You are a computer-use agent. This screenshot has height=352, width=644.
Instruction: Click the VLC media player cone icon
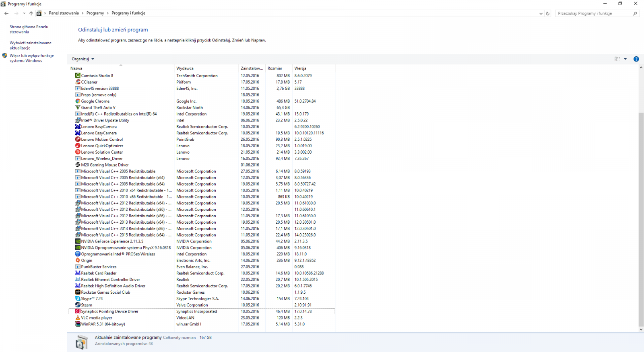pos(78,318)
